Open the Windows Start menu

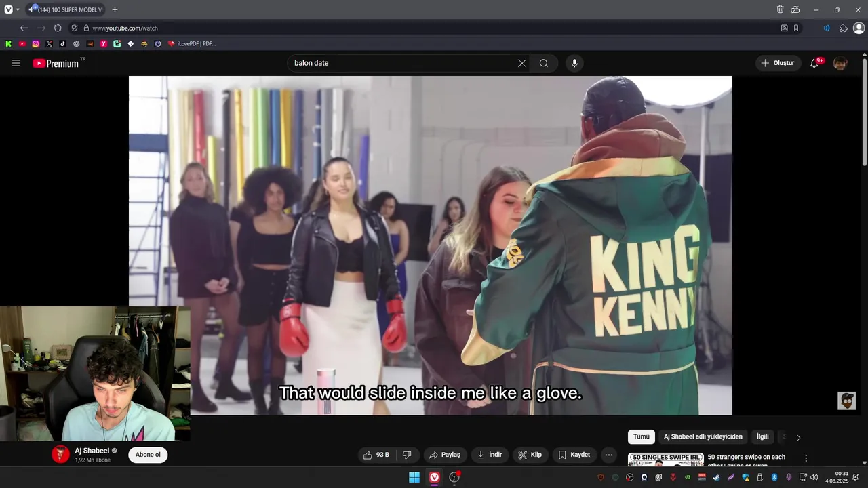[x=414, y=477]
